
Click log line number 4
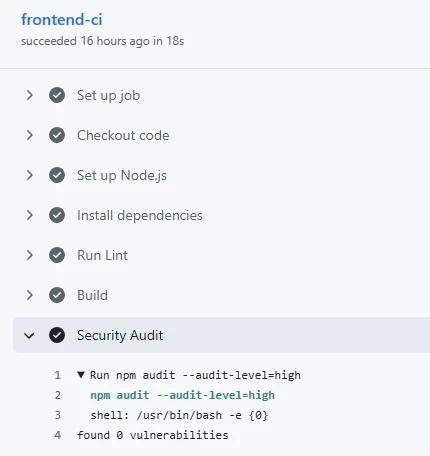coord(58,435)
